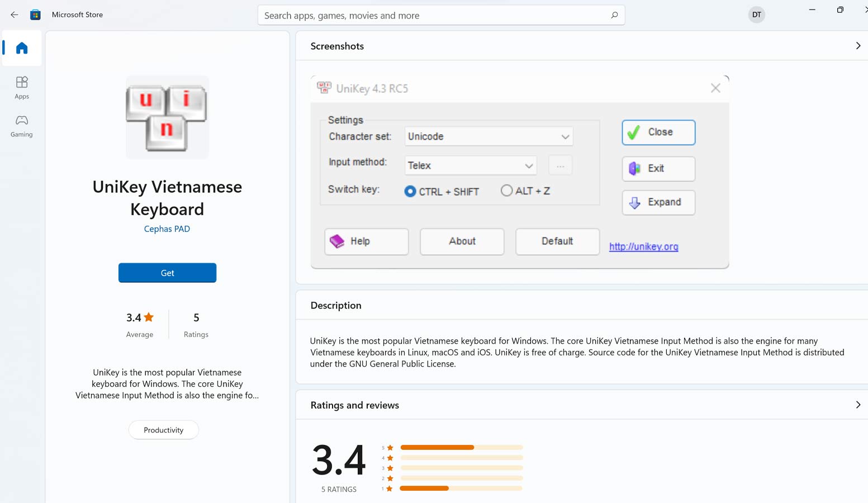This screenshot has height=503, width=868.
Task: Select the ALT + Z switch key option
Action: [x=525, y=191]
